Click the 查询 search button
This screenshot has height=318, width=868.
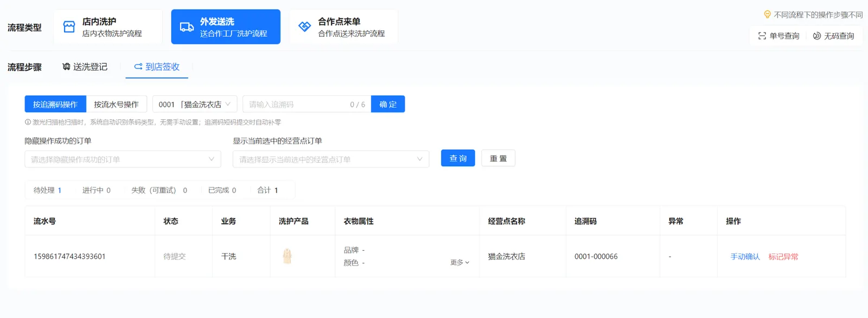point(458,158)
